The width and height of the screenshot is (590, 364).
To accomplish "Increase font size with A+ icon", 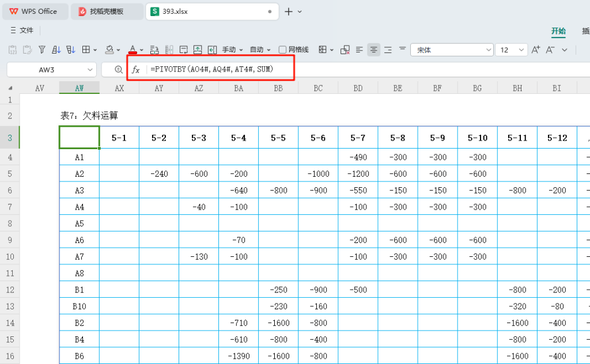I will click(x=536, y=50).
